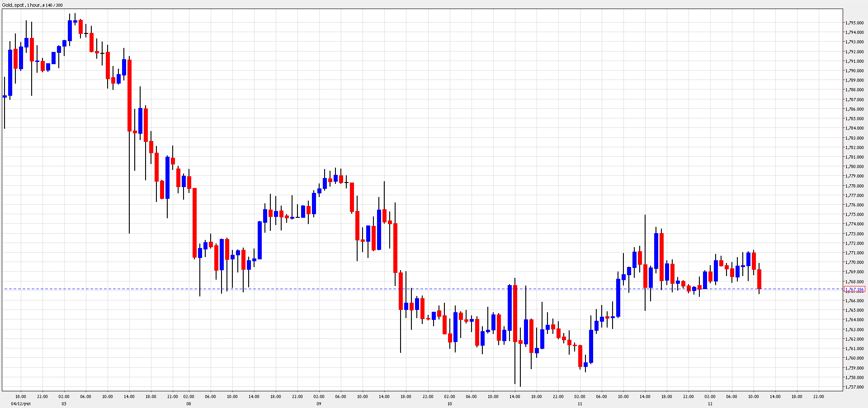Screen dimensions: 868x408
Task: Click the date label 12 on time axis
Action: 710,404
